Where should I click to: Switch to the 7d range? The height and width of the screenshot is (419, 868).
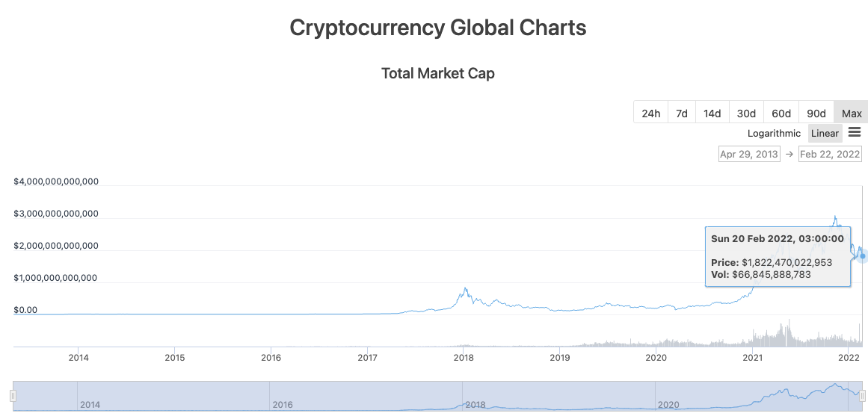pyautogui.click(x=682, y=114)
